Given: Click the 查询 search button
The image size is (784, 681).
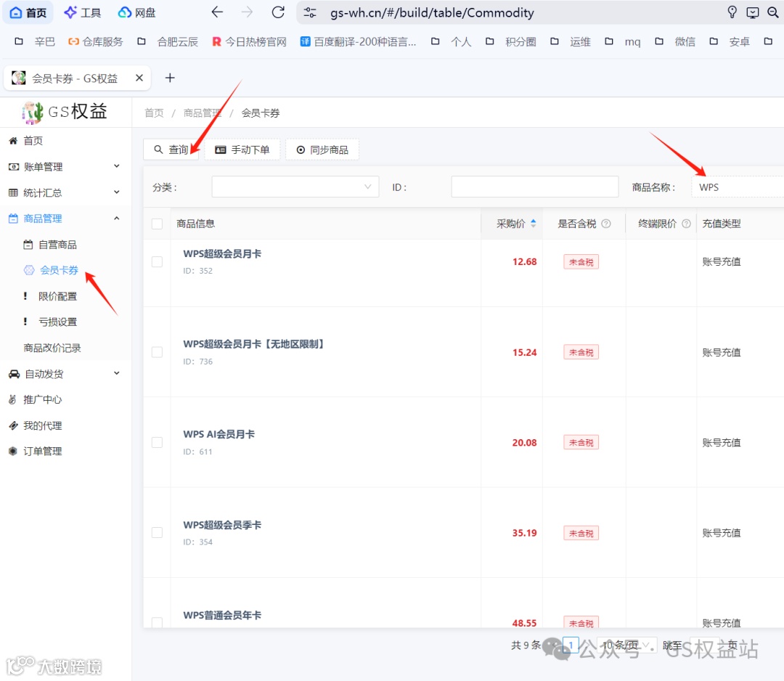Looking at the screenshot, I should coord(171,150).
